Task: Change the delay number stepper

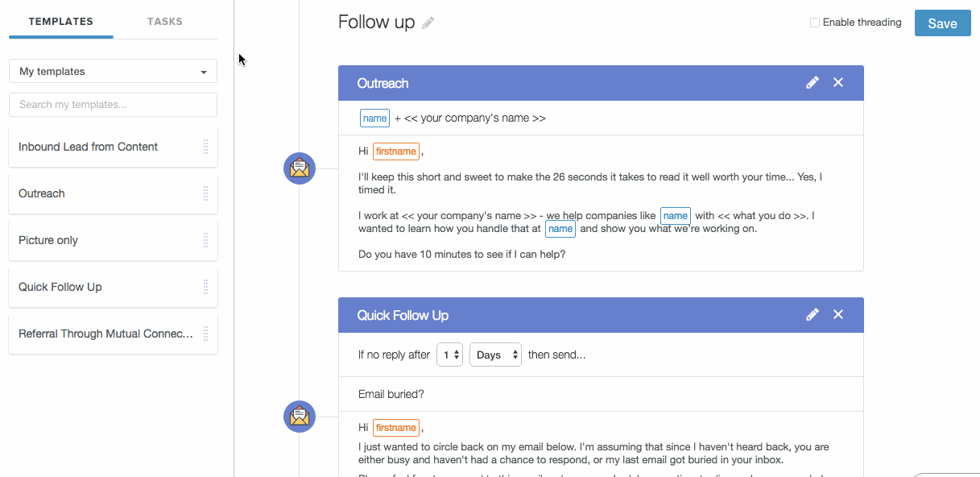Action: coord(449,355)
